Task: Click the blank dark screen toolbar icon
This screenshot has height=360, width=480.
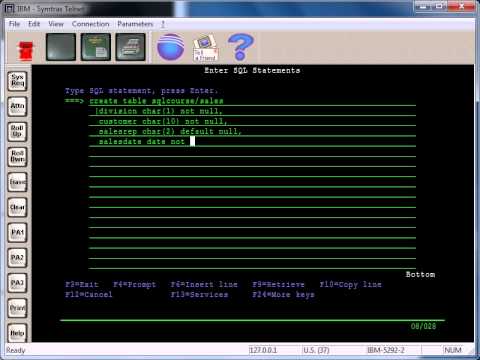Action: click(61, 47)
